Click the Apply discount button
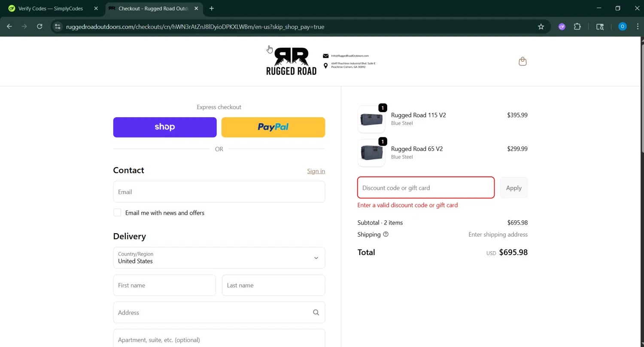Screen dimensions: 644x347 point(514,188)
